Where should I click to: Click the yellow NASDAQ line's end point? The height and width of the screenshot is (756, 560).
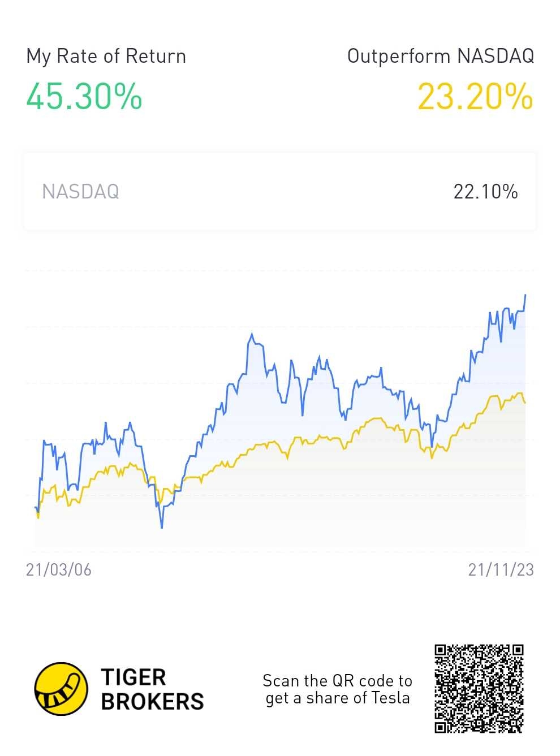[x=525, y=402]
